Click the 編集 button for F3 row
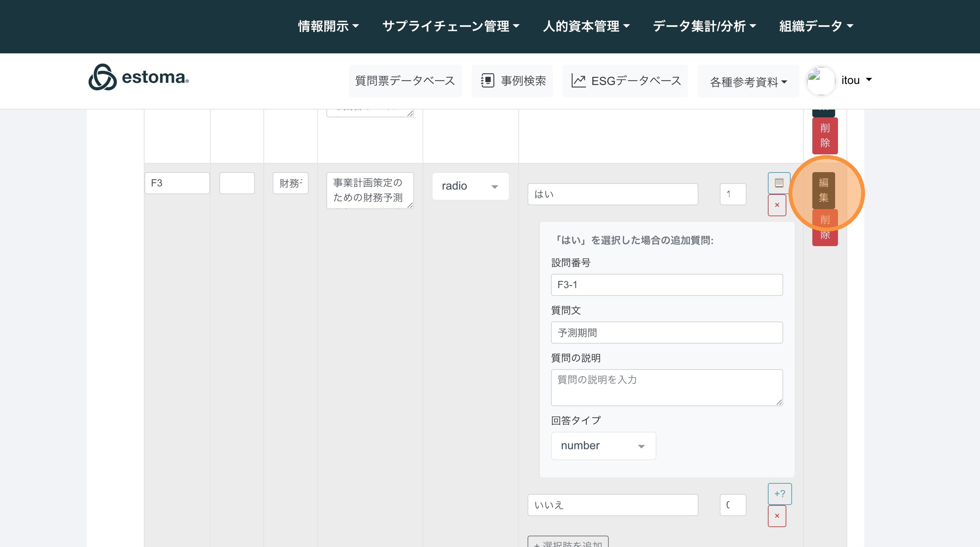The width and height of the screenshot is (980, 547). 823,190
